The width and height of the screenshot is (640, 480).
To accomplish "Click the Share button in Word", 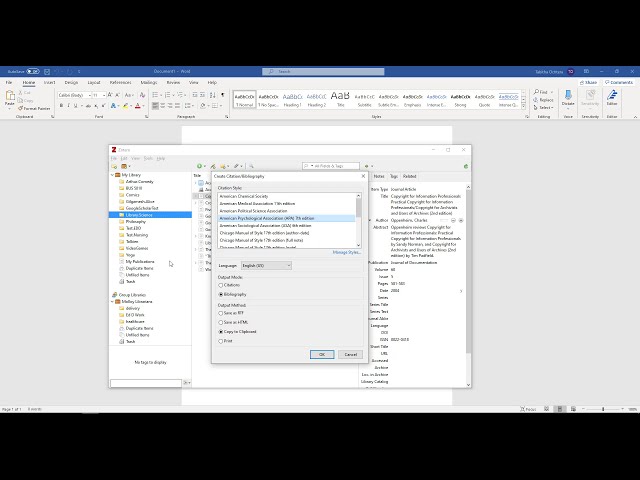I will coord(588,82).
